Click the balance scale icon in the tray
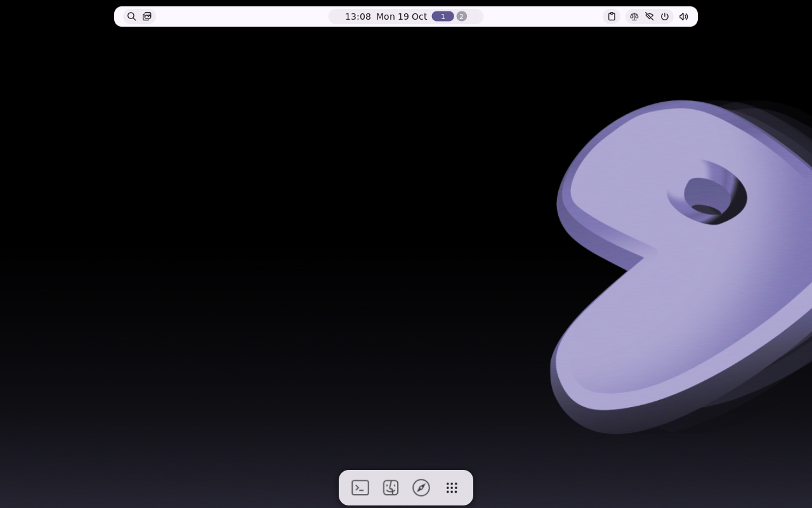This screenshot has height=508, width=812. [634, 17]
